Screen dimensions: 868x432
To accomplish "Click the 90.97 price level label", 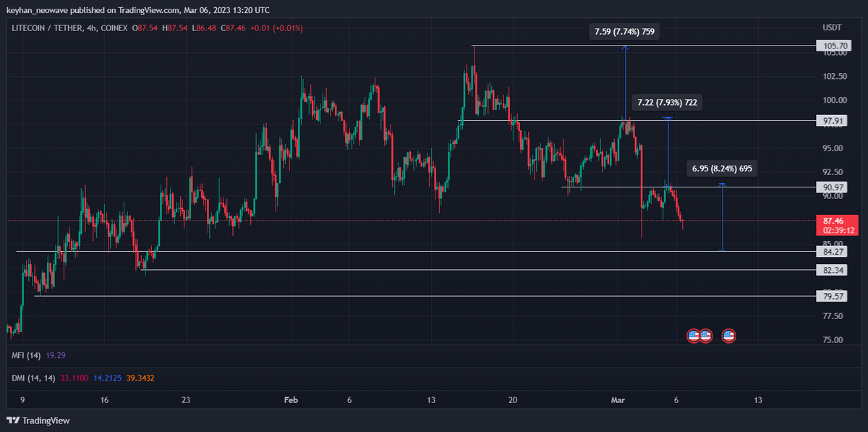I will point(829,187).
